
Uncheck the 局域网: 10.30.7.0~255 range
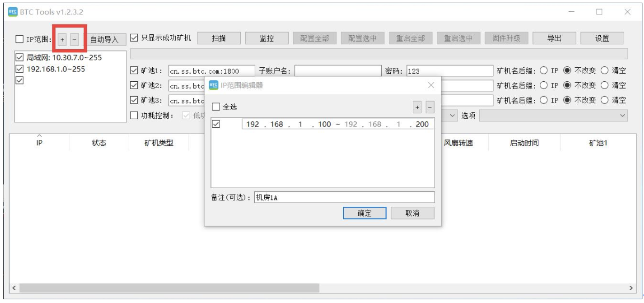coord(20,57)
